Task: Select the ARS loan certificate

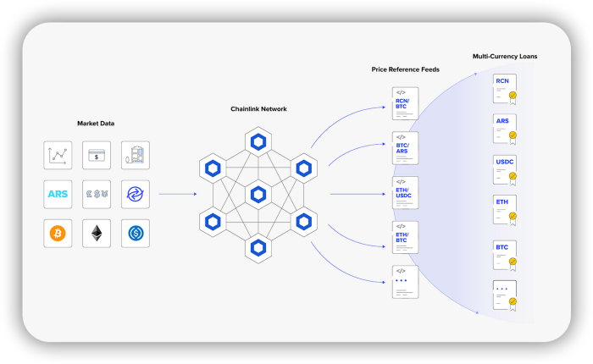Action: click(505, 130)
